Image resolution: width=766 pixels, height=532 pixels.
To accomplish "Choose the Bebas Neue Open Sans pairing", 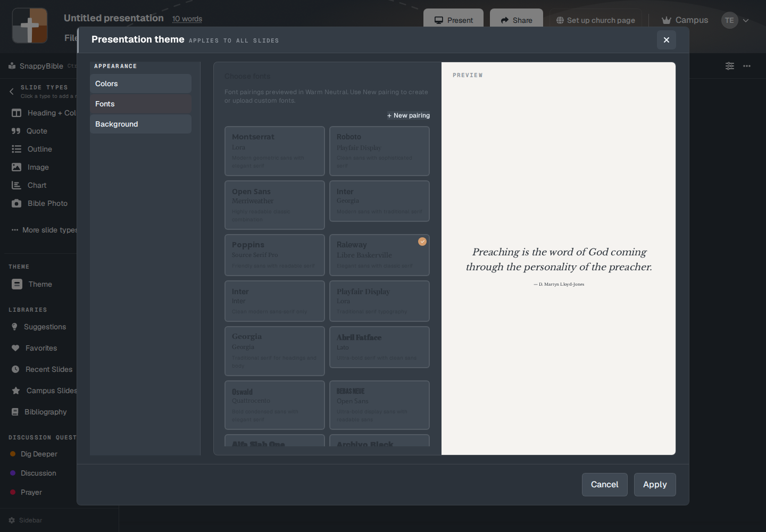I will click(x=379, y=405).
